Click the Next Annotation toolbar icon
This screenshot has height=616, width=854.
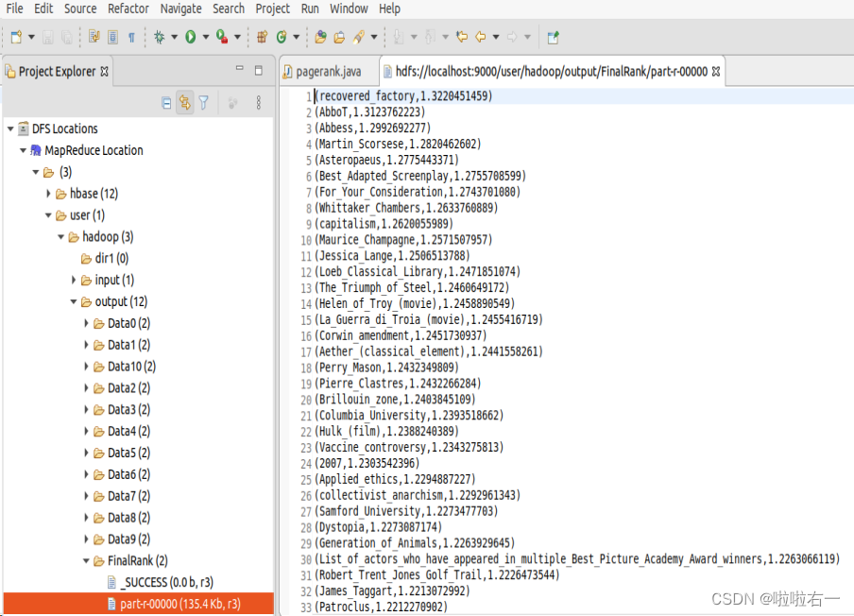tap(399, 37)
